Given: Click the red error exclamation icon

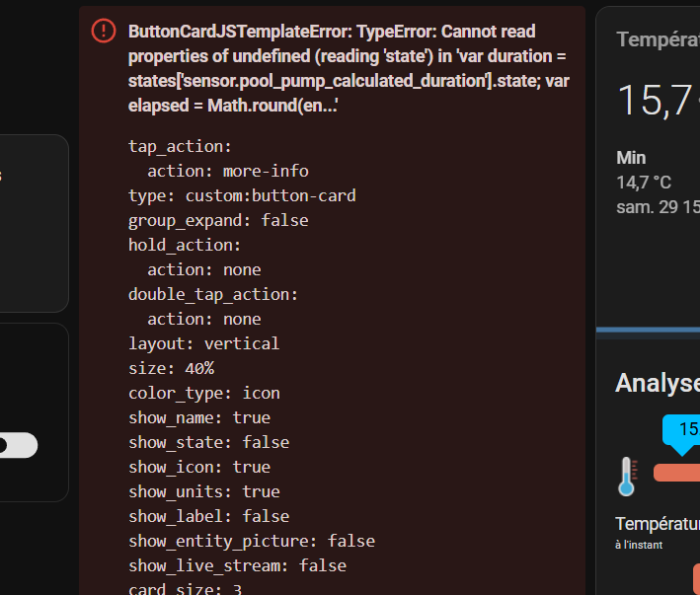Looking at the screenshot, I should click(104, 31).
